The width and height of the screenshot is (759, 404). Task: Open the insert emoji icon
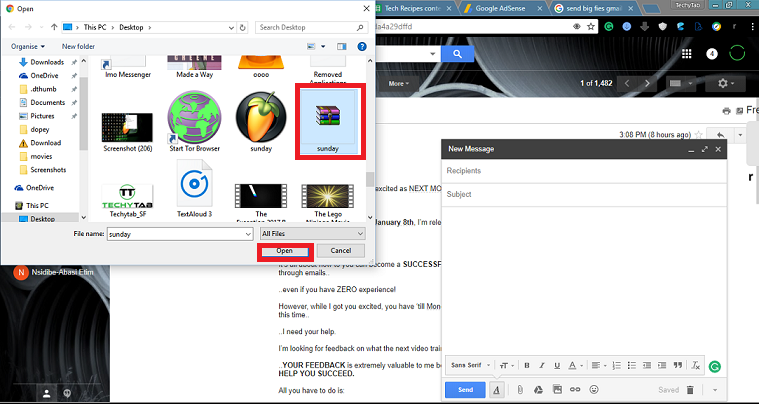coord(593,389)
